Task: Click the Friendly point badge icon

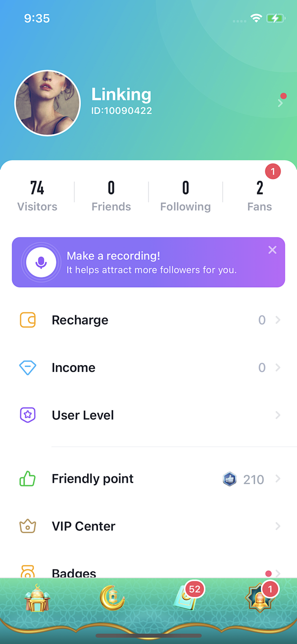Action: (x=230, y=479)
